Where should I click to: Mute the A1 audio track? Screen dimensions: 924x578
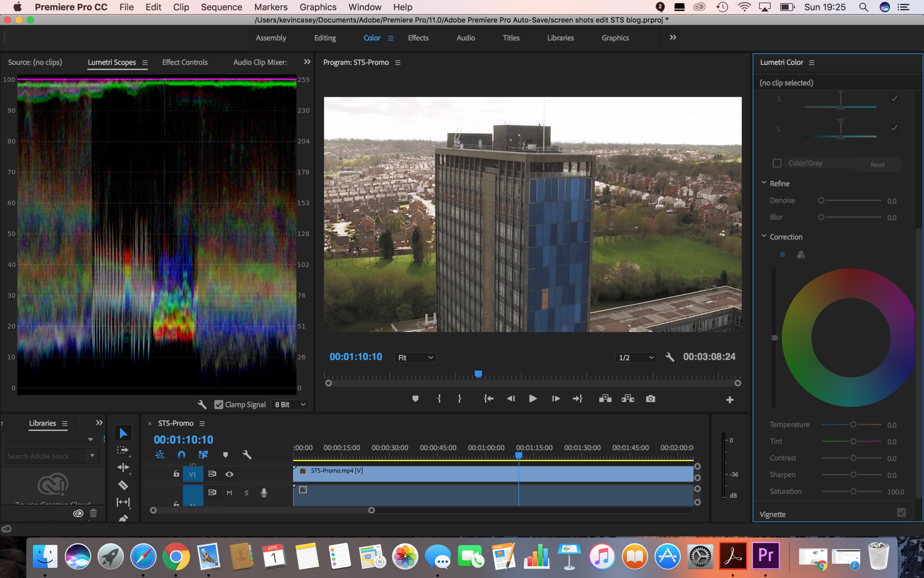[x=229, y=493]
